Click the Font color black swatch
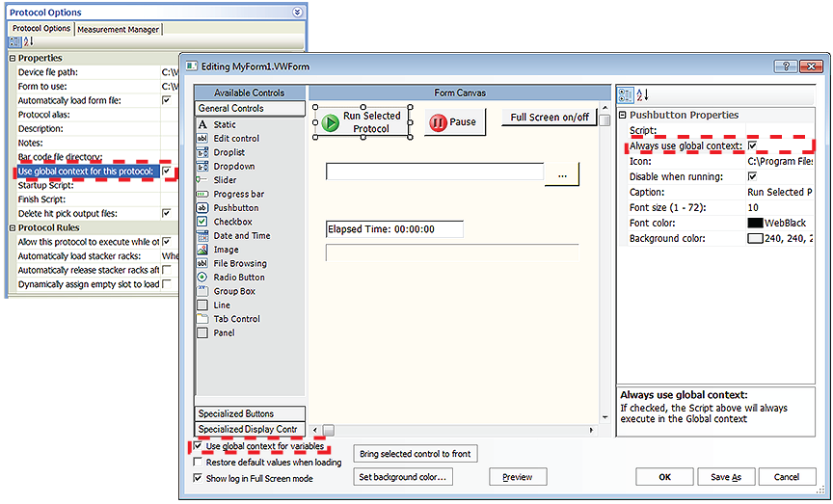This screenshot has height=504, width=833. click(x=755, y=224)
